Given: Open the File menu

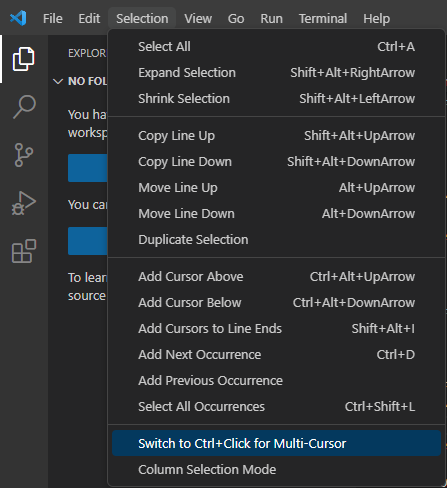Looking at the screenshot, I should (x=53, y=19).
